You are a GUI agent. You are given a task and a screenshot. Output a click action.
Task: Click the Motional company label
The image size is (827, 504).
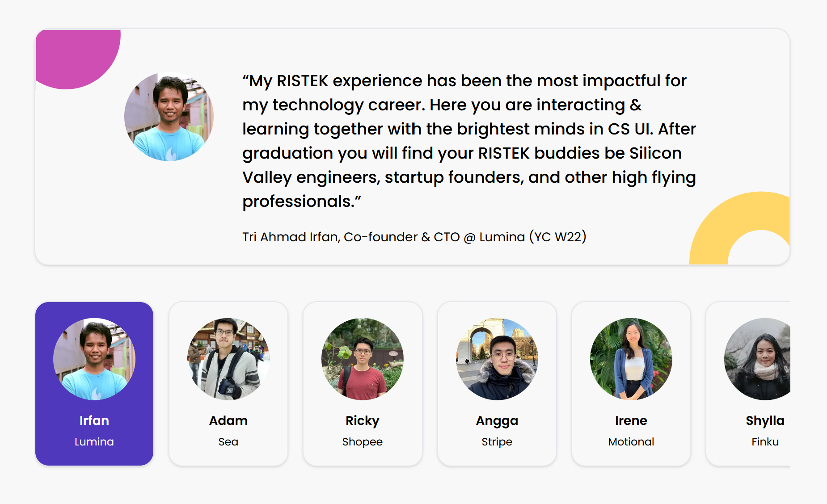pyautogui.click(x=631, y=442)
